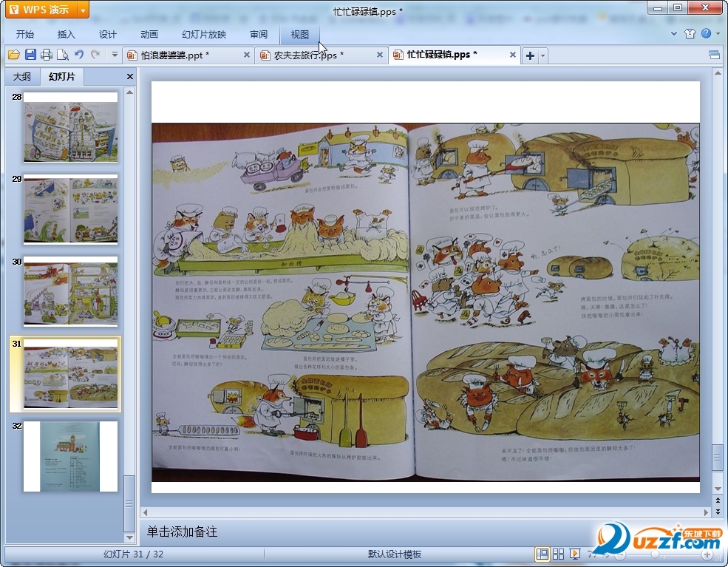
Task: Click thumbnail pane scroll up arrow
Action: [x=129, y=92]
